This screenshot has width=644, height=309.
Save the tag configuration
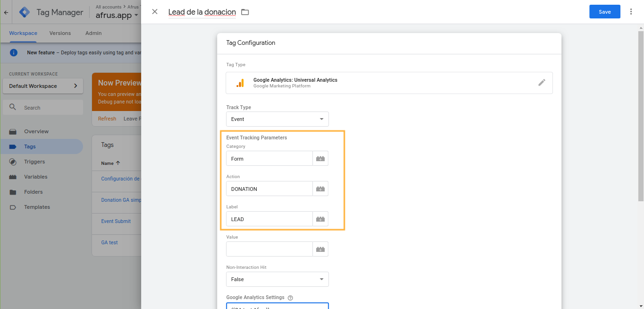[605, 12]
